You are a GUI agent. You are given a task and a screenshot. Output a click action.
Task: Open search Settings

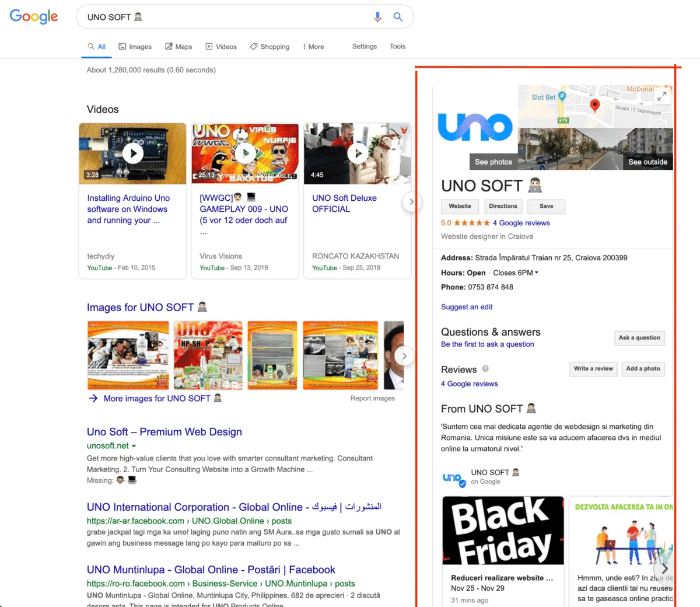(x=365, y=47)
